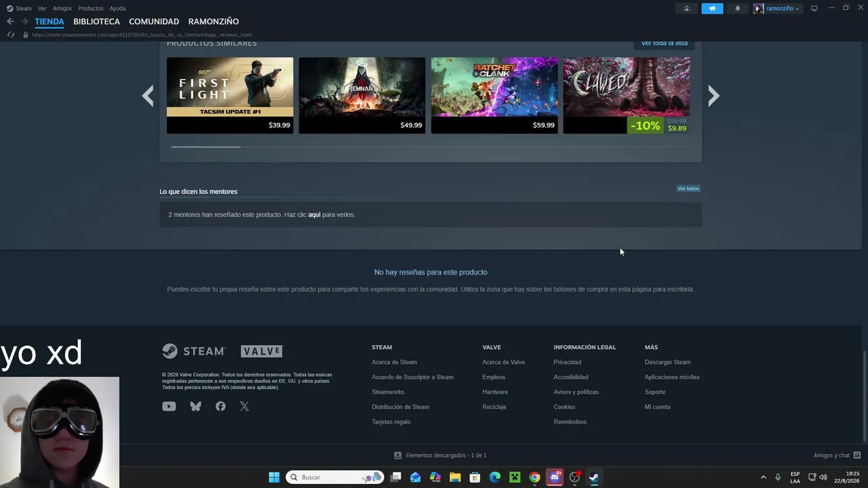Viewport: 868px width, 488px height.
Task: Click the Steam icon in the taskbar
Action: coord(594,477)
